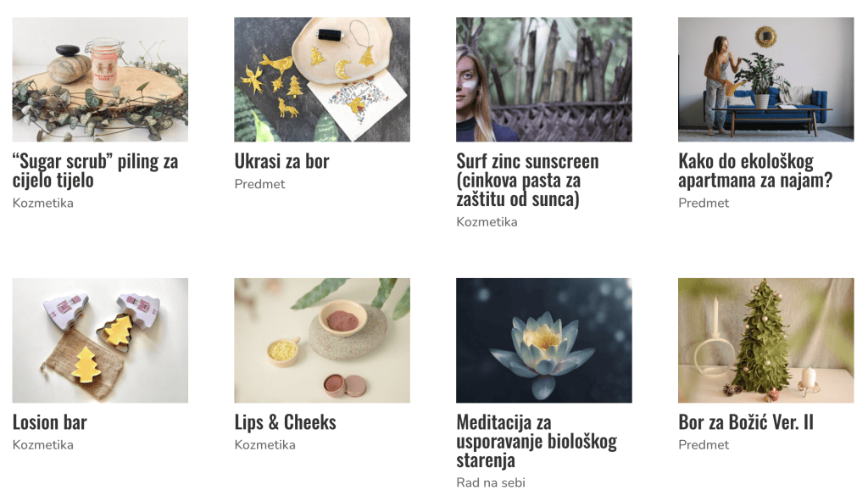Open Surf zinc sunscreen article title

pyautogui.click(x=527, y=180)
